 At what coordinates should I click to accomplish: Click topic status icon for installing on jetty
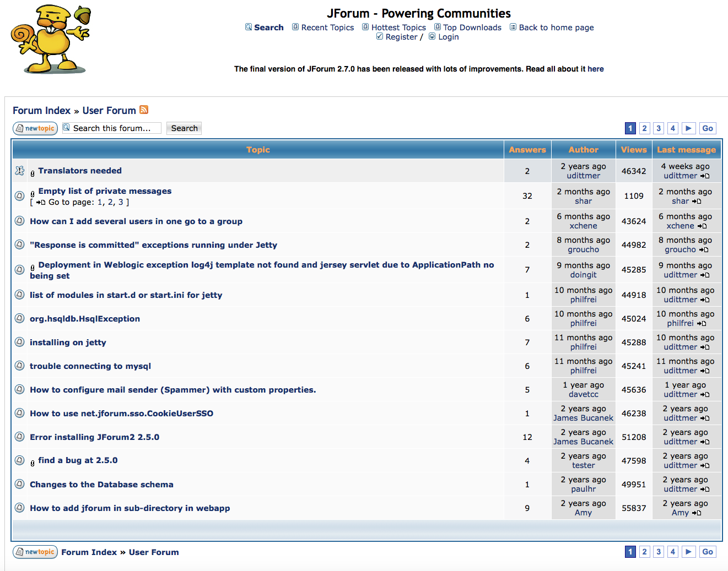(20, 342)
